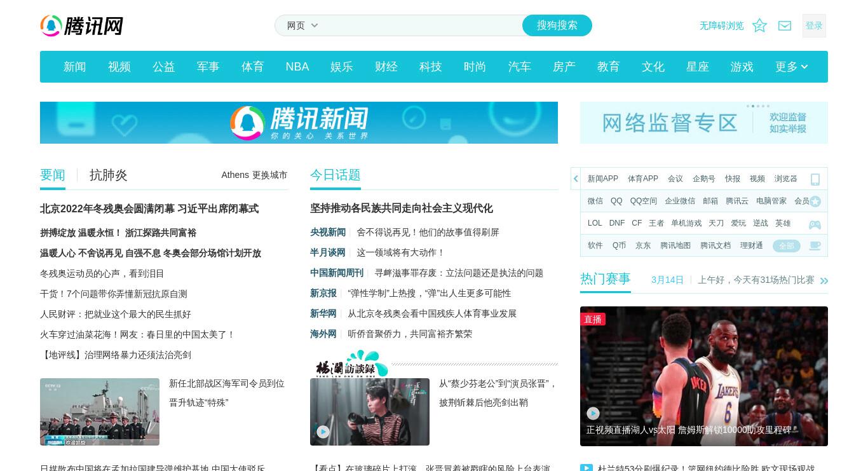868x471 pixels.
Task: Open the favorites star icon
Action: [x=759, y=25]
